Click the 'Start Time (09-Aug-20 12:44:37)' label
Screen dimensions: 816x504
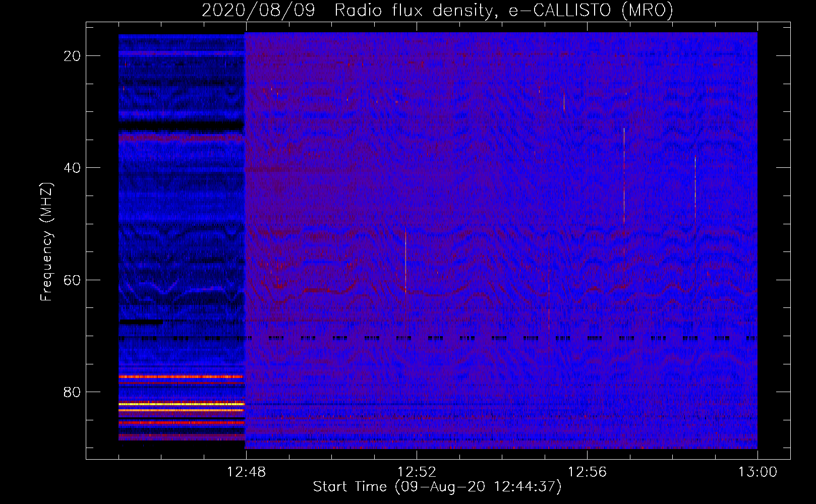pyautogui.click(x=437, y=487)
